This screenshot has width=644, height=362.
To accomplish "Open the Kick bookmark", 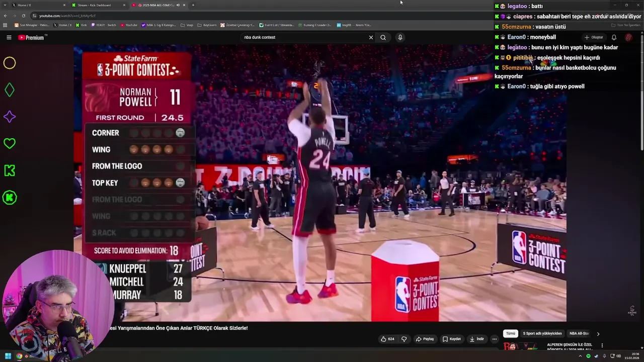I will pyautogui.click(x=81, y=25).
